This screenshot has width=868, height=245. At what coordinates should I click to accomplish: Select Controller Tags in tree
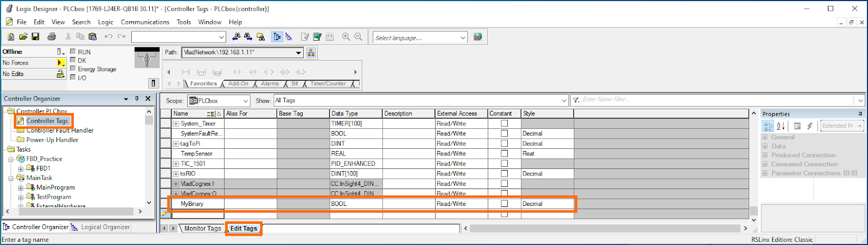(47, 121)
